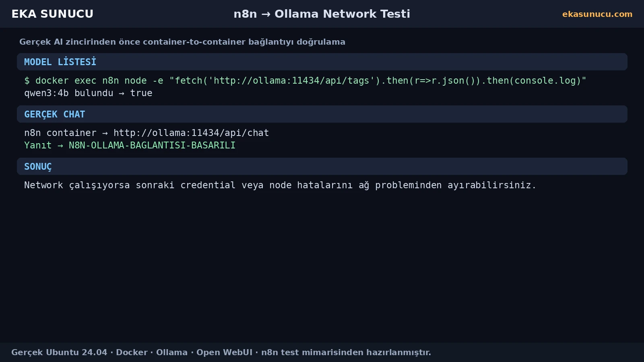644x362 pixels.
Task: Click the word true in output
Action: point(141,93)
